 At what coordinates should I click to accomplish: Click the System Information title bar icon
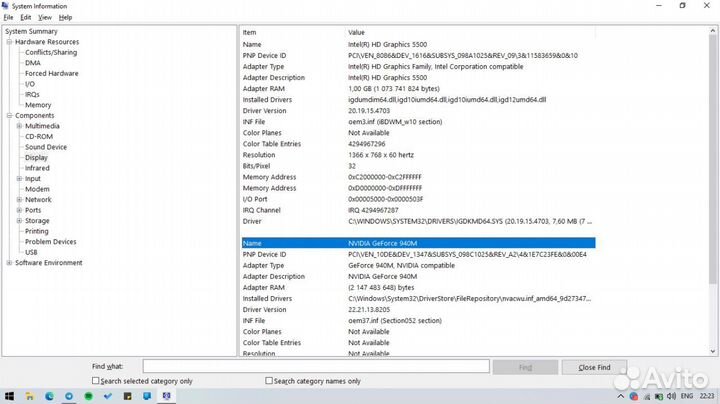click(x=5, y=6)
